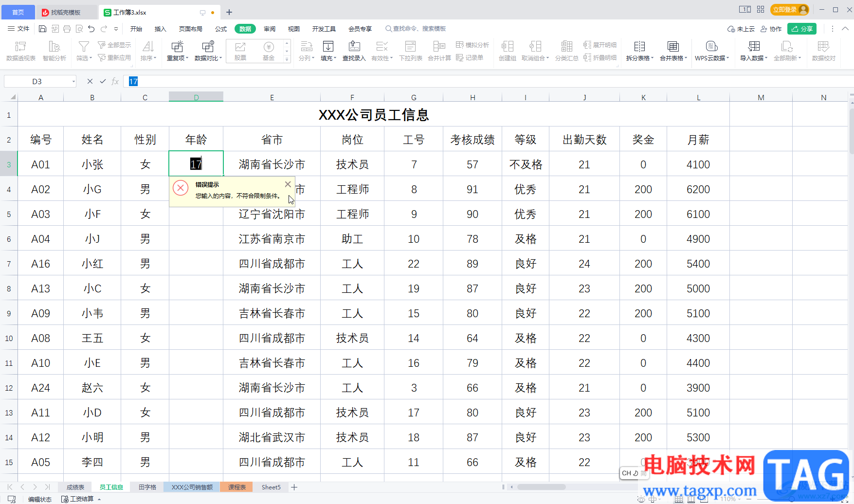This screenshot has width=854, height=504.
Task: Expand the Name Box dropdown for D3
Action: click(73, 81)
